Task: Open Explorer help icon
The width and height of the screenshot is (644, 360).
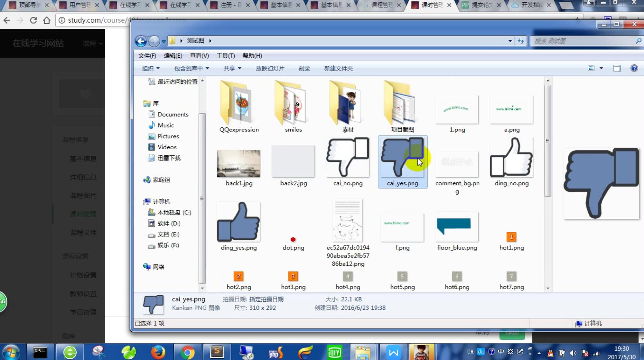Action: pos(634,68)
